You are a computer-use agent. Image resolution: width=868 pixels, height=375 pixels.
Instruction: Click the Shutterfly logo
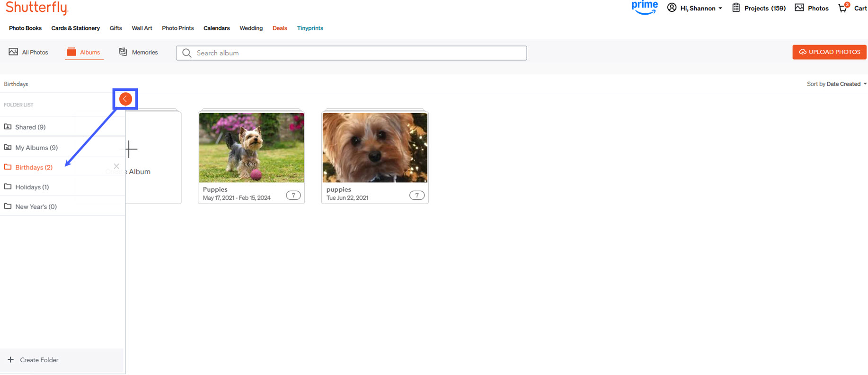pos(37,8)
